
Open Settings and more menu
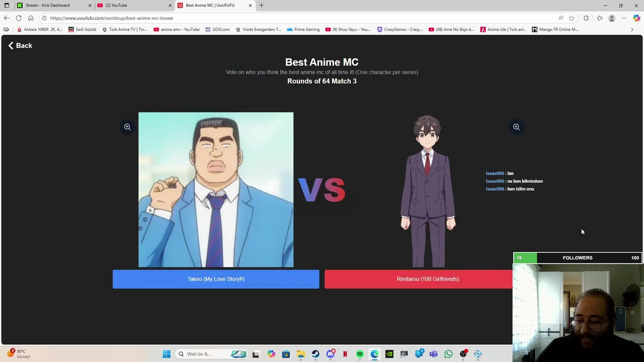624,18
